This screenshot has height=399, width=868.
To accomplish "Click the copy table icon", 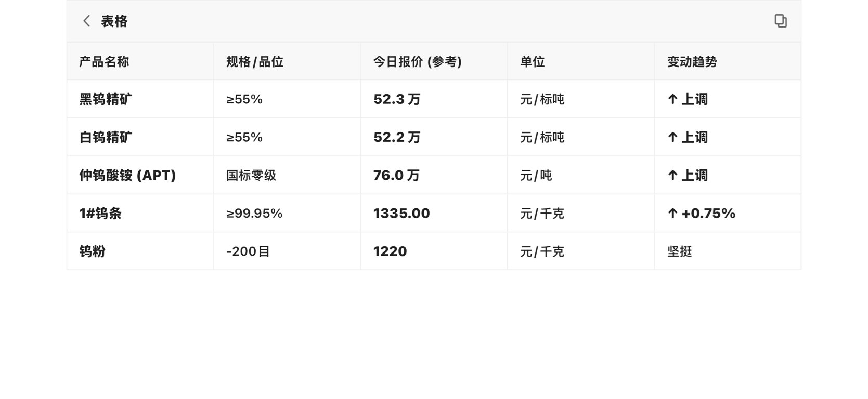I will (x=780, y=21).
